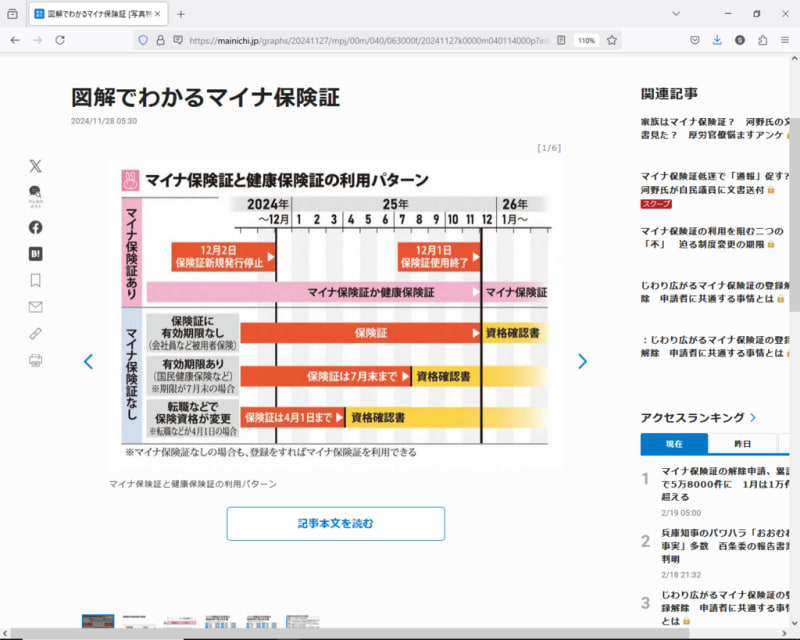Viewport: 800px width, 640px height.
Task: Reload the current page
Action: (x=60, y=40)
